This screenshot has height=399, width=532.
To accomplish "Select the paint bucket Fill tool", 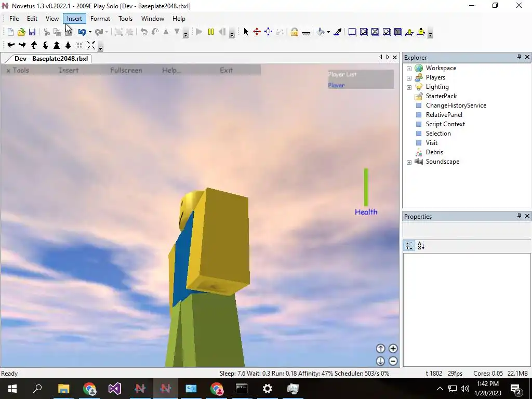I will coord(320,32).
